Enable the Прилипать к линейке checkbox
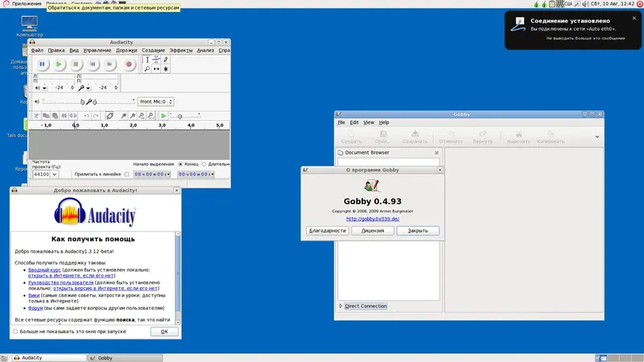Screen dimensions: 644x362 point(127,175)
